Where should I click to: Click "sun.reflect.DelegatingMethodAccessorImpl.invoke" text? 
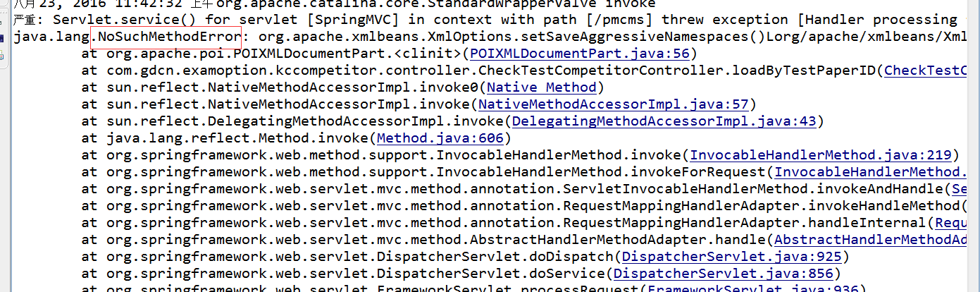tap(305, 121)
